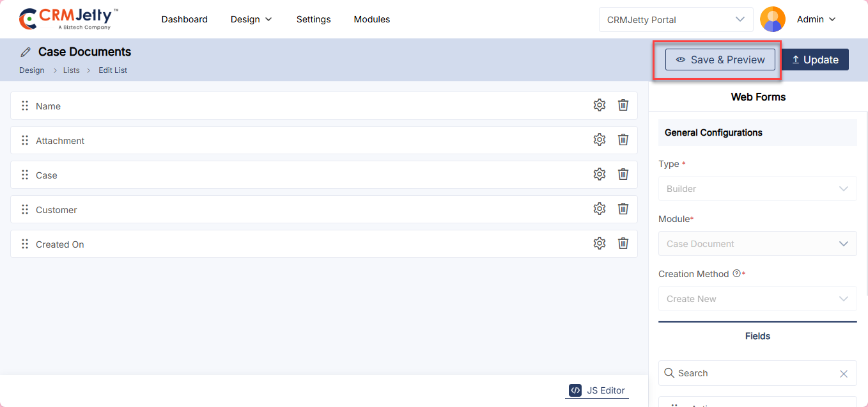Open the Design menu
868x407 pixels.
[x=251, y=20]
